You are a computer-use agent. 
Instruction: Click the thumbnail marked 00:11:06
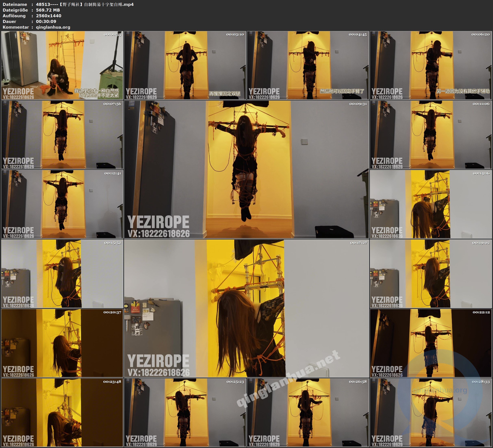(x=431, y=134)
